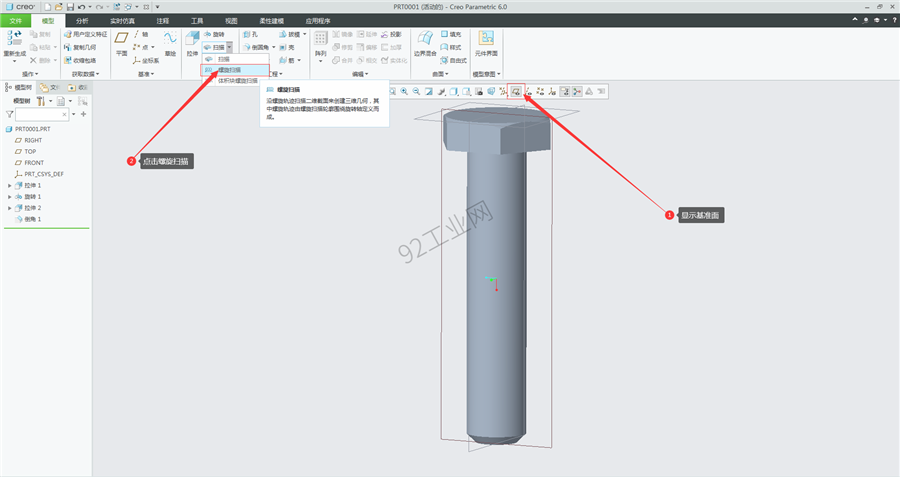Switch to the 注释 ribbon tab
This screenshot has width=900, height=477.
(163, 21)
